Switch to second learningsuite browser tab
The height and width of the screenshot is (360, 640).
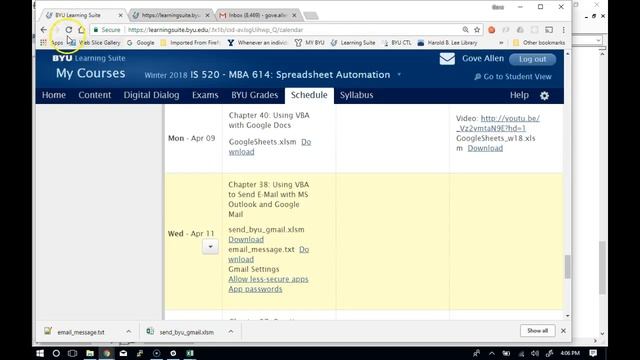pyautogui.click(x=171, y=15)
